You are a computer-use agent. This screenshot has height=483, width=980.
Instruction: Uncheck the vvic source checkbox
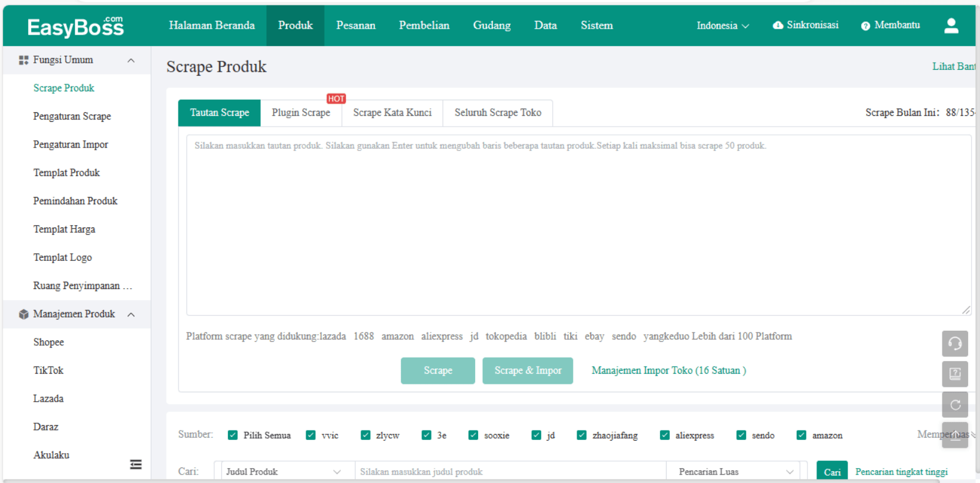(x=310, y=435)
